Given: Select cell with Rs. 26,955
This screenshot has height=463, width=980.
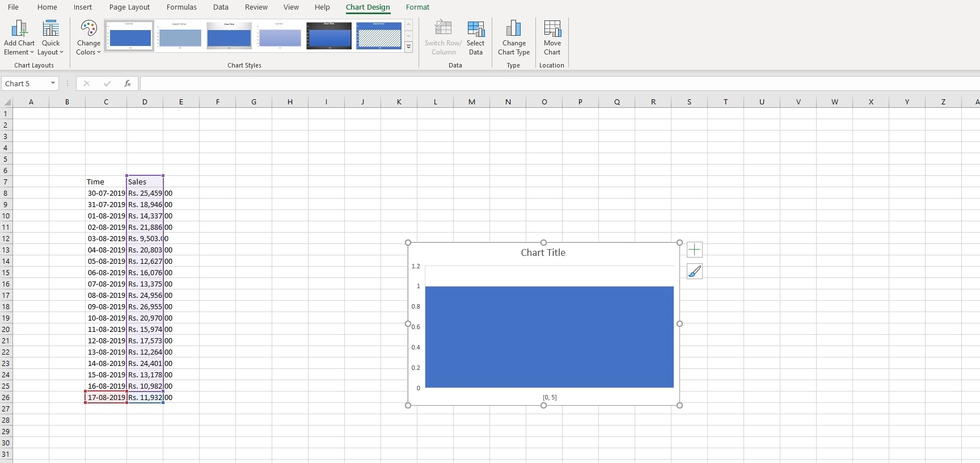Looking at the screenshot, I should pos(145,306).
